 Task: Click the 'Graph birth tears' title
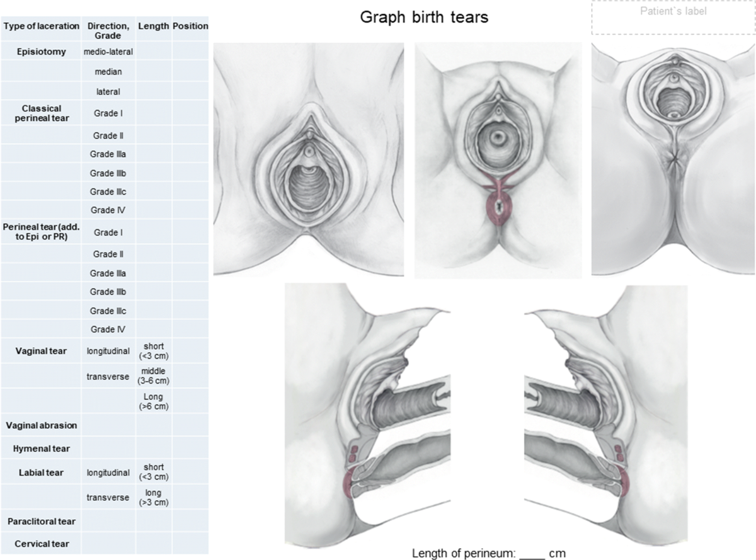click(424, 17)
